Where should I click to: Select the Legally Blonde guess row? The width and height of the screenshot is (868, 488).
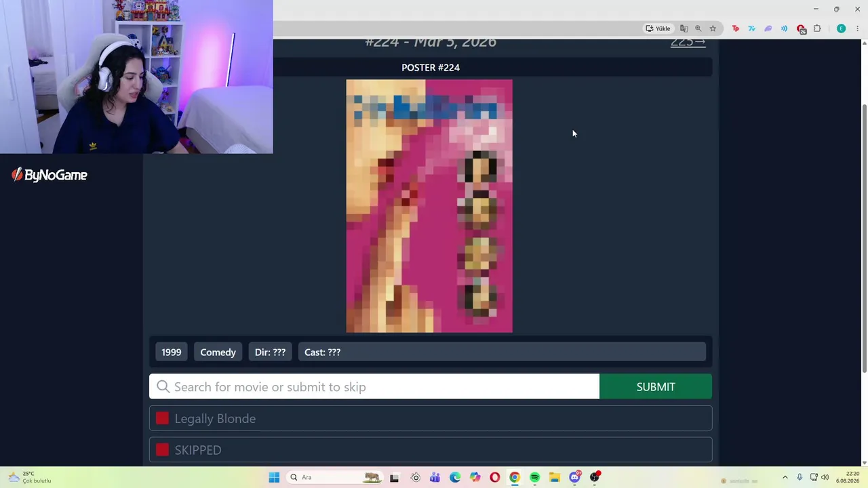431,418
